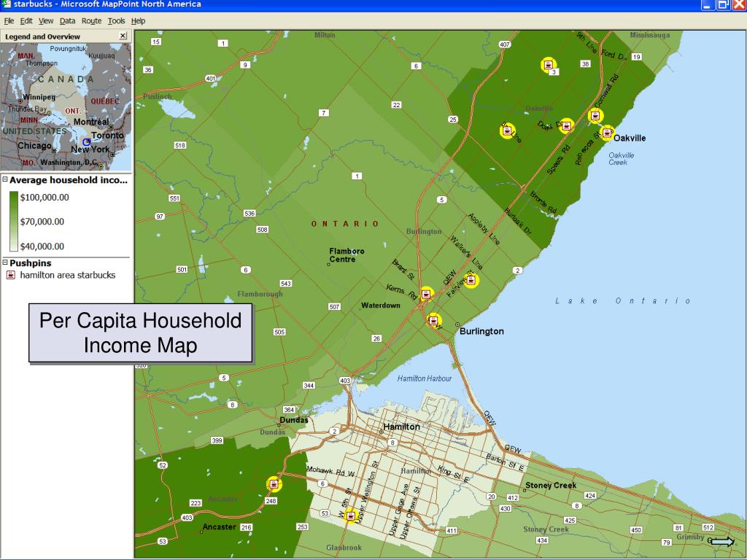Click the Ancaster town label
Viewport: 747px width, 560px height.
[219, 526]
